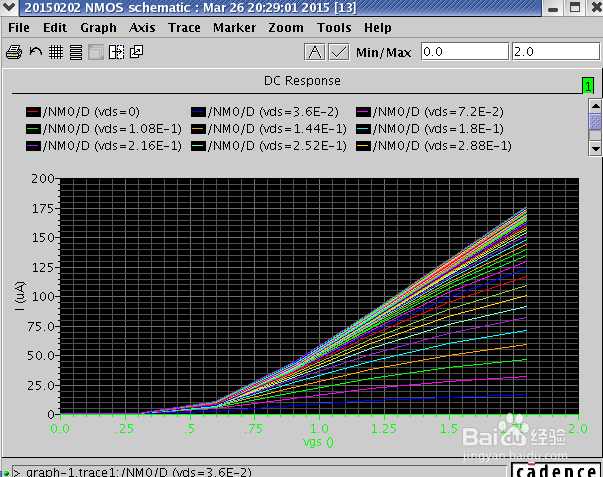The height and width of the screenshot is (477, 603).
Task: Open the Marker menu
Action: tap(234, 28)
